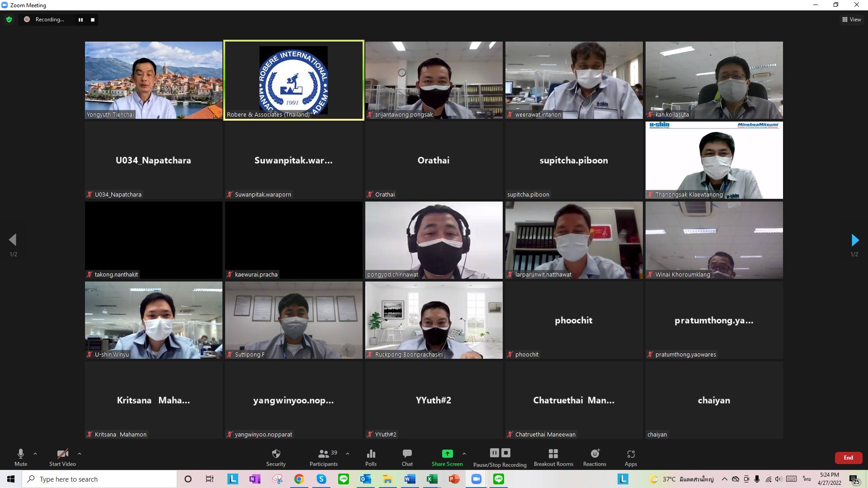Open Breakout Rooms
The width and height of the screenshot is (868, 488).
(x=553, y=458)
